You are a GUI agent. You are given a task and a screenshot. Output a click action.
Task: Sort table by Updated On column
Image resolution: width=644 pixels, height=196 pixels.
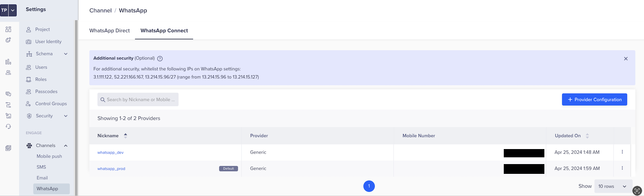pos(587,136)
